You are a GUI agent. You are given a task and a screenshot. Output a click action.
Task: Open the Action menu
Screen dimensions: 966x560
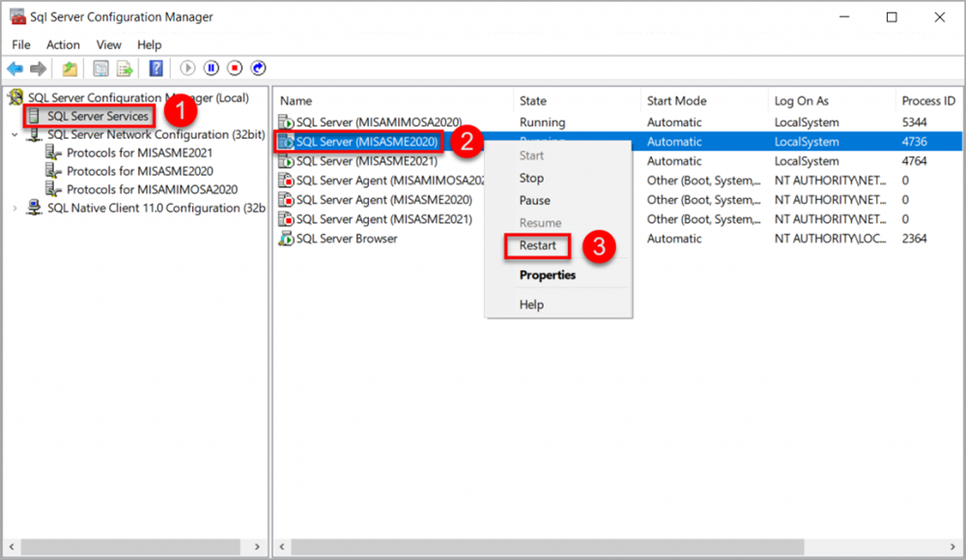63,44
